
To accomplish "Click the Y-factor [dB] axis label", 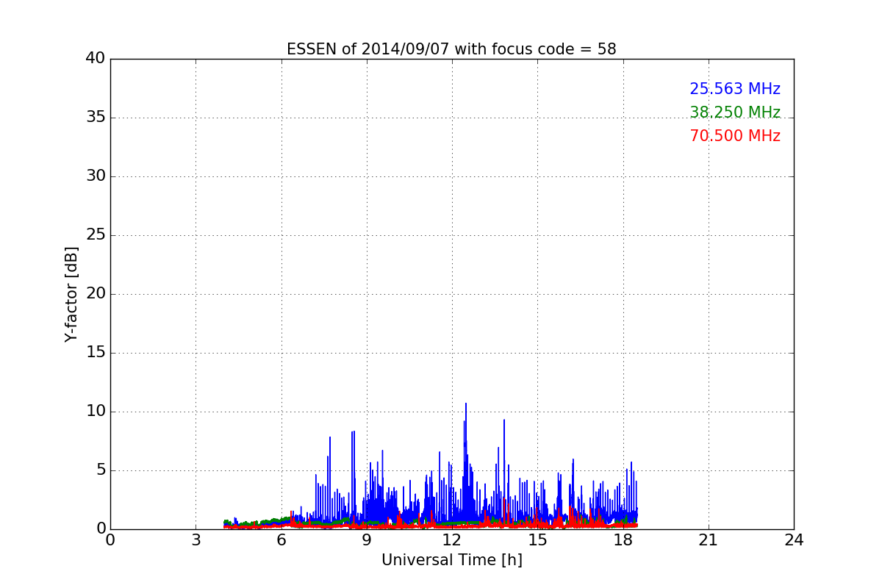I will pos(71,294).
